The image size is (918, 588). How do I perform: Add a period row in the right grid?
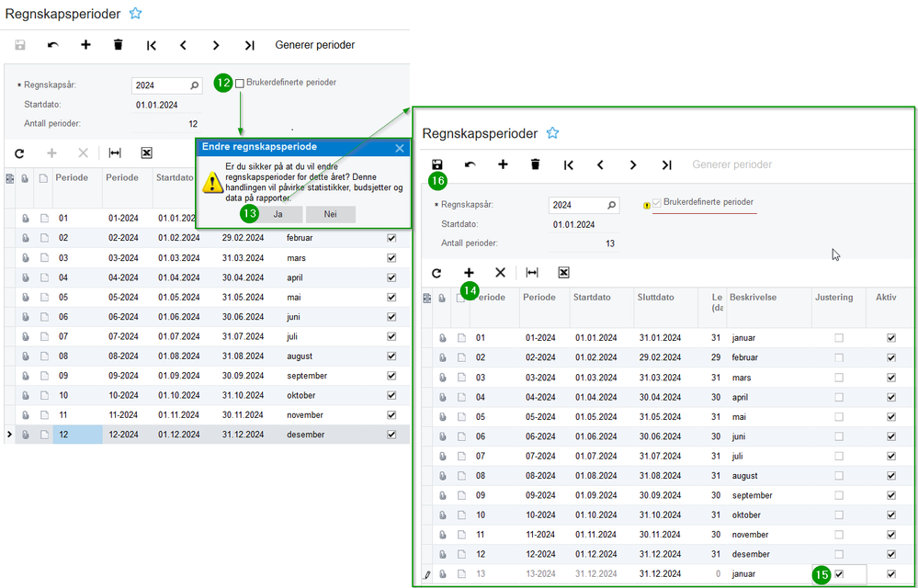tap(469, 273)
